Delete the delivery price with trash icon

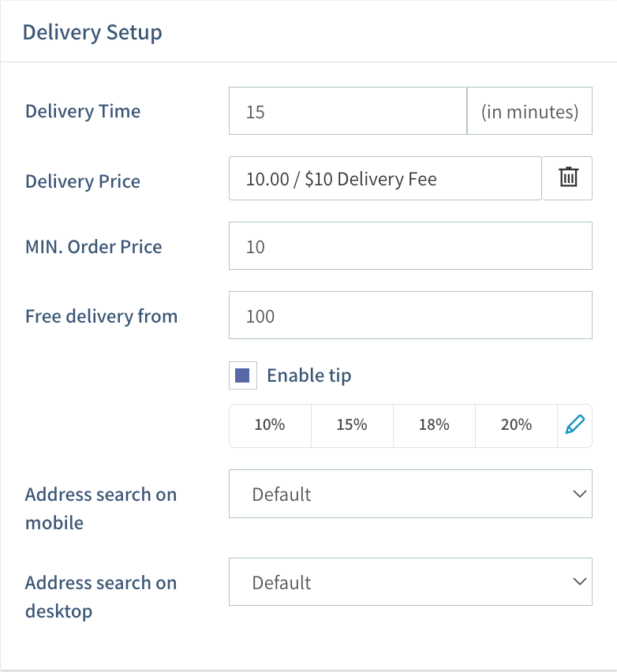pyautogui.click(x=568, y=178)
